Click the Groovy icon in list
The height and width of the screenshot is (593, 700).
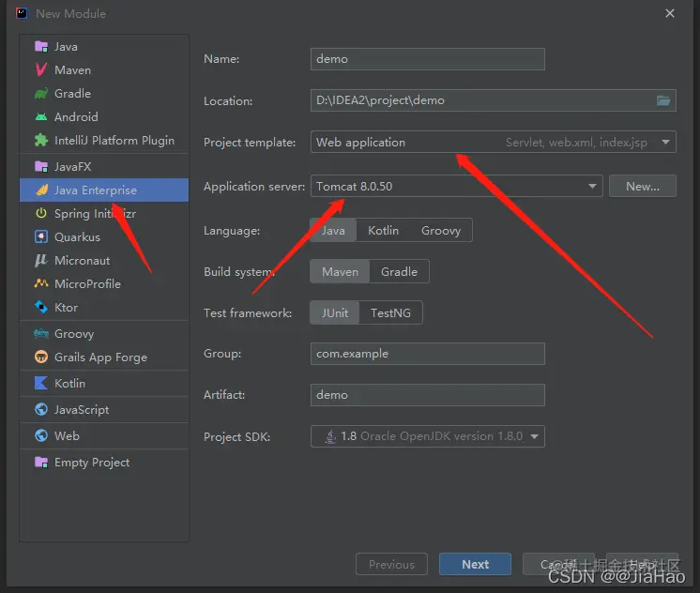[x=41, y=334]
